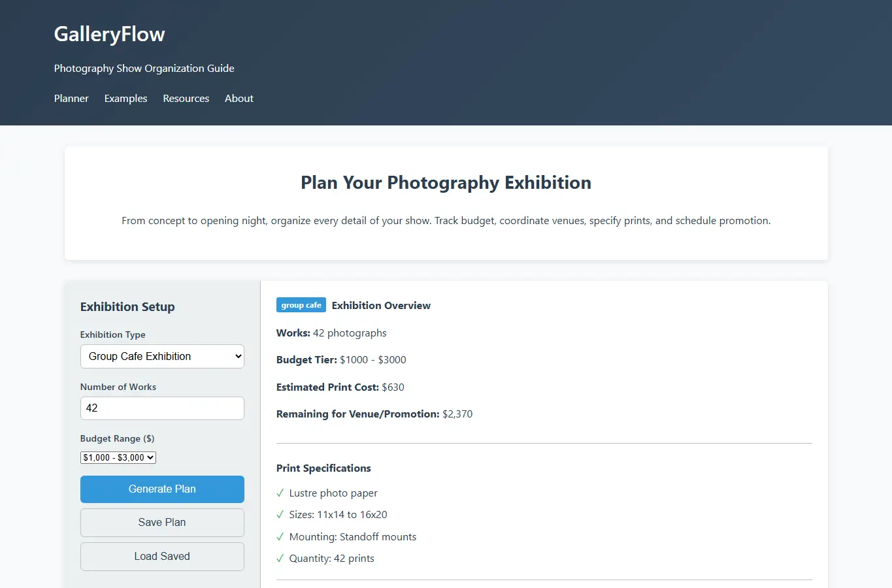
Task: Click the checkmark beside Mounting
Action: pos(280,537)
